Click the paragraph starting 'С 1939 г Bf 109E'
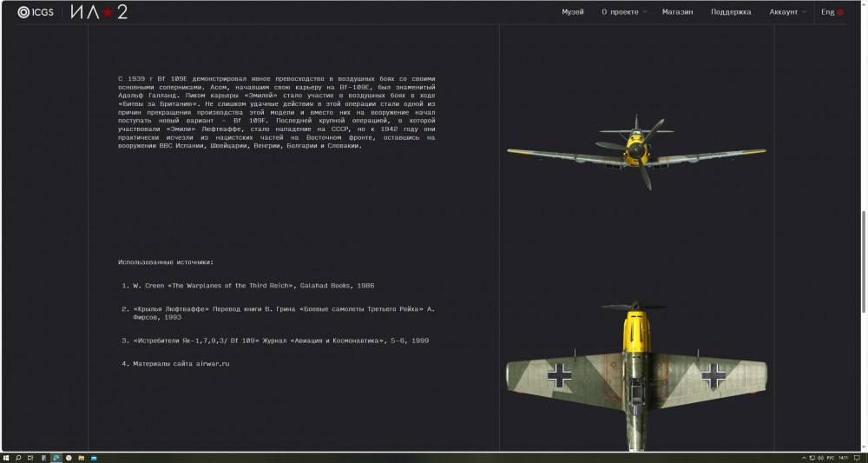868x463 pixels. pos(276,112)
